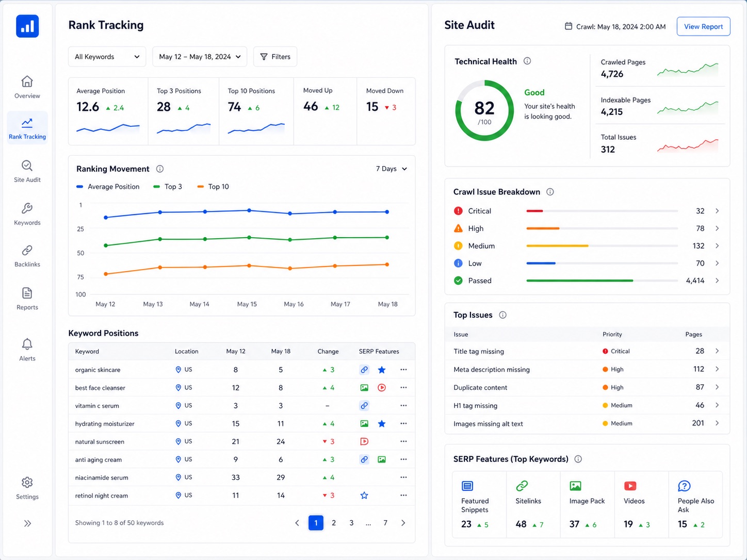Click the outlined star for retinol night cream
The height and width of the screenshot is (560, 747).
[x=364, y=496]
